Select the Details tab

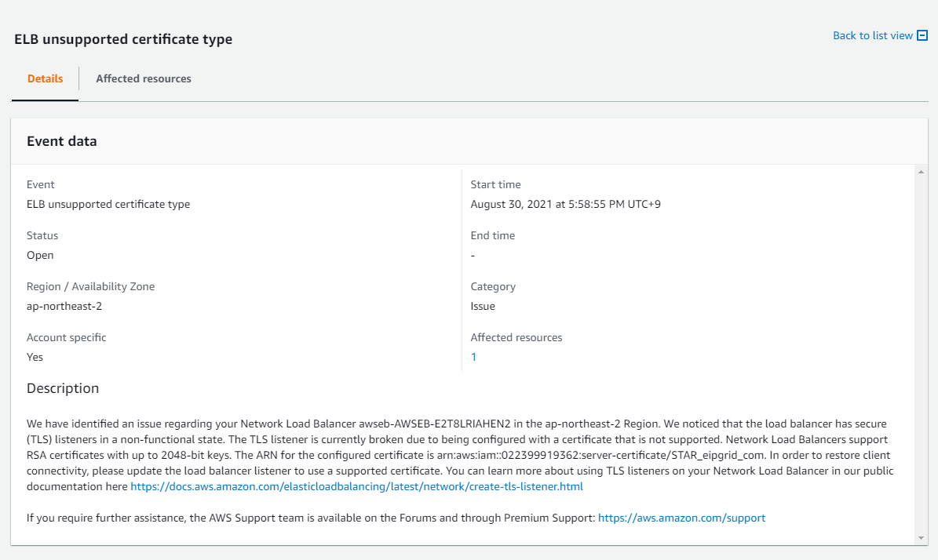pyautogui.click(x=45, y=78)
